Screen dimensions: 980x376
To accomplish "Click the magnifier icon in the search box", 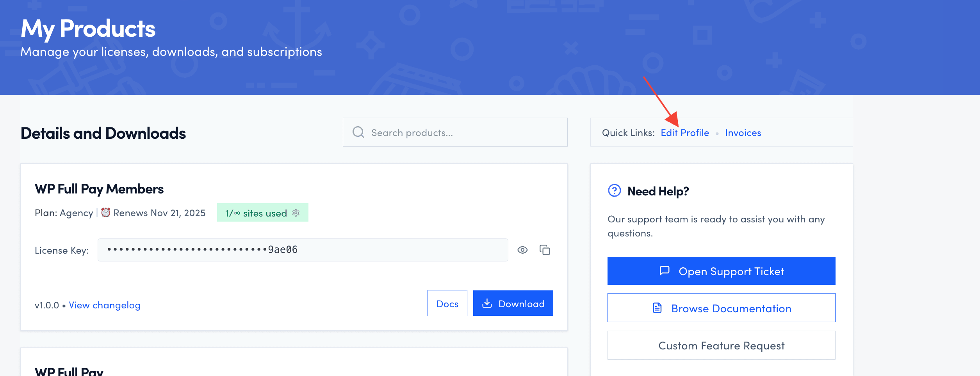I will tap(358, 132).
